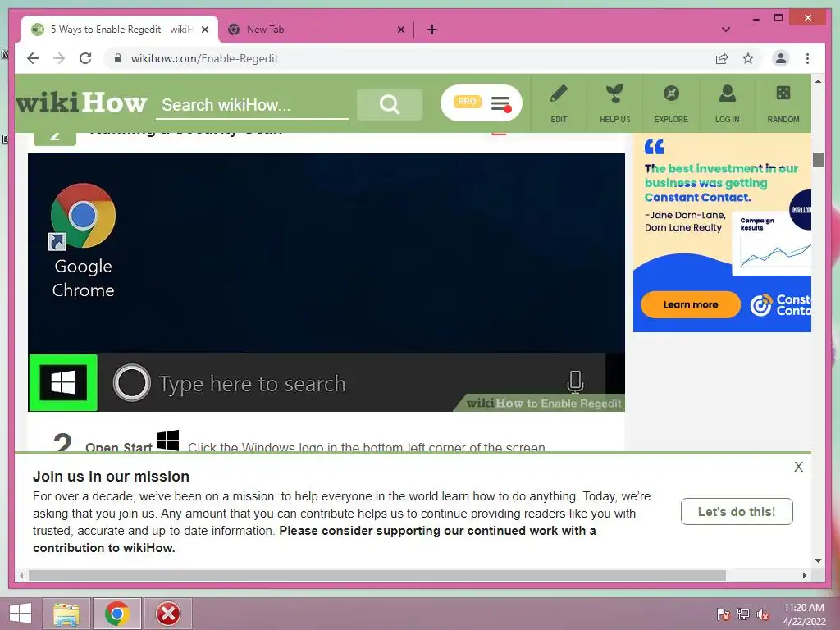The width and height of the screenshot is (840, 630).
Task: Go back to the previous page
Action: point(33,58)
